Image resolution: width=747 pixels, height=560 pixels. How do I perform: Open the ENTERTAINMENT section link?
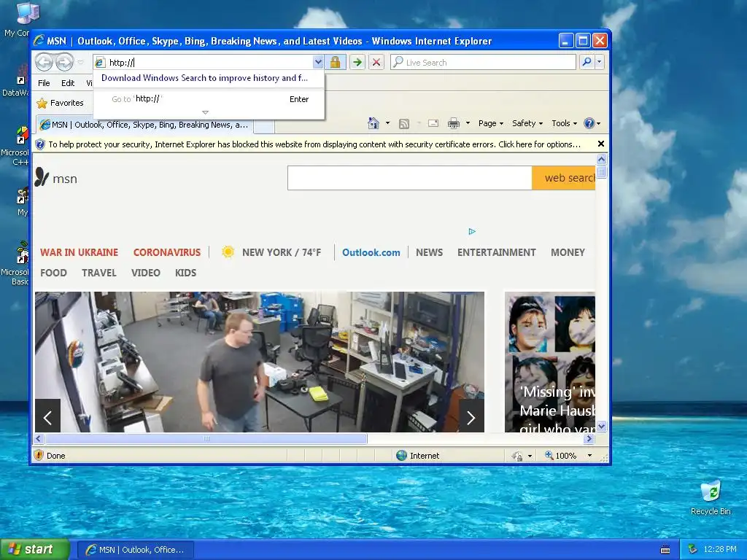click(x=496, y=252)
